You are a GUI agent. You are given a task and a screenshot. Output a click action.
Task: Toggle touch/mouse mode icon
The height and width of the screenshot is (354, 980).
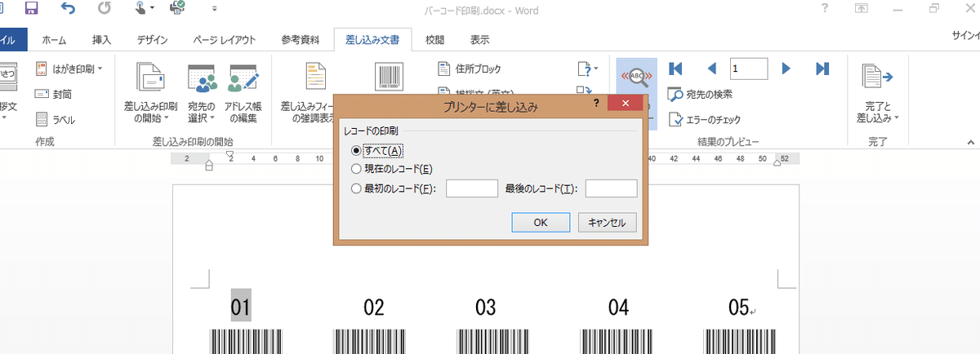[140, 10]
